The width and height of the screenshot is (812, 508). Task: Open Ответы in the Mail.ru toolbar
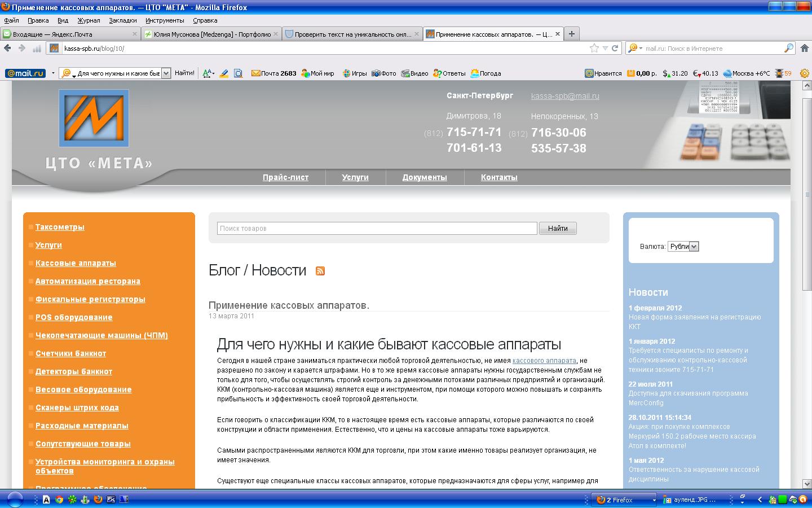[x=449, y=73]
